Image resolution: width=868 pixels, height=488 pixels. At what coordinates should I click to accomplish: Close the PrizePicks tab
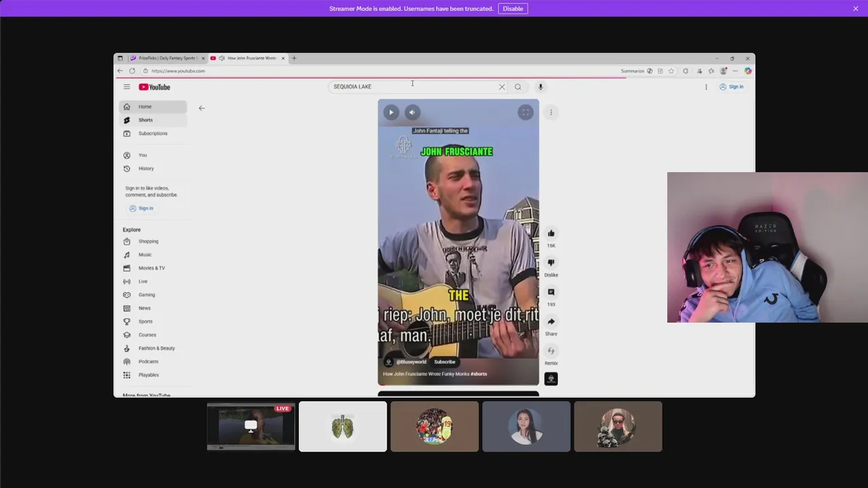pyautogui.click(x=203, y=58)
